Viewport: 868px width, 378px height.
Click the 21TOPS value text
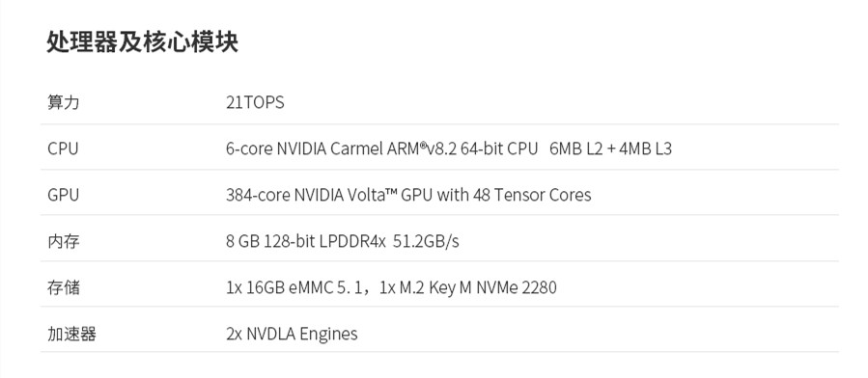[x=255, y=103]
